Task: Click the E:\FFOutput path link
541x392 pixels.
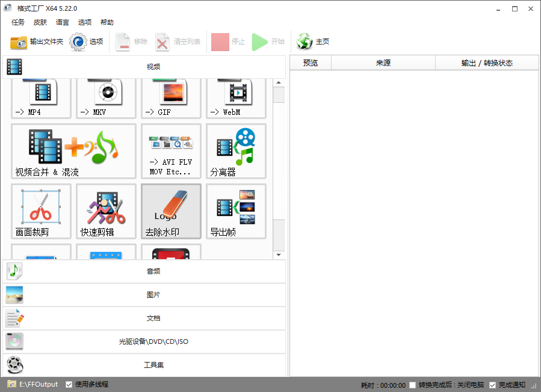Action: (x=39, y=384)
